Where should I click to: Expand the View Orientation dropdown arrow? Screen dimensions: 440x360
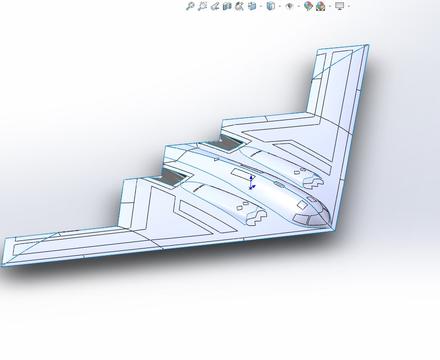pos(261,6)
